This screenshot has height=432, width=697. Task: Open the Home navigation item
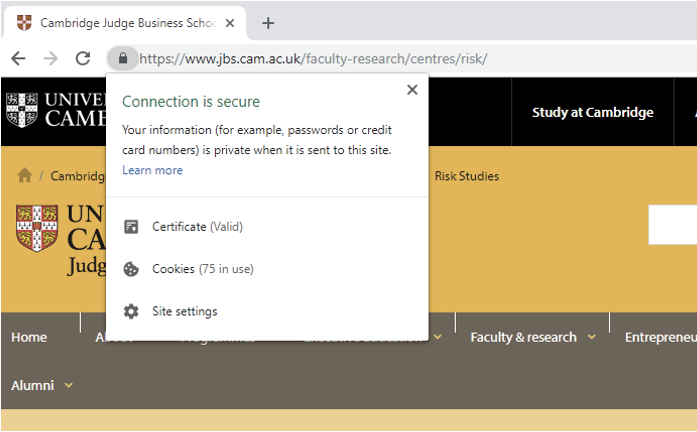(29, 337)
